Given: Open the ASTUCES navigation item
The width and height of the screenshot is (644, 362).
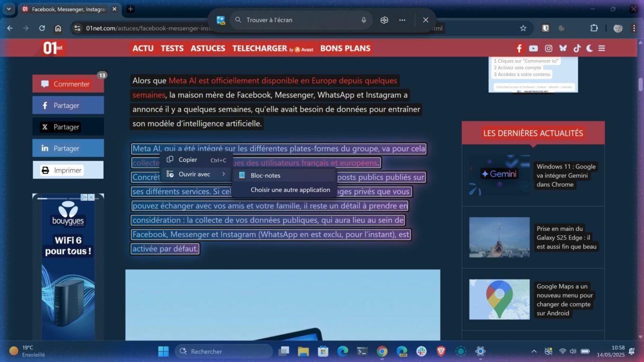Looking at the screenshot, I should tap(208, 48).
